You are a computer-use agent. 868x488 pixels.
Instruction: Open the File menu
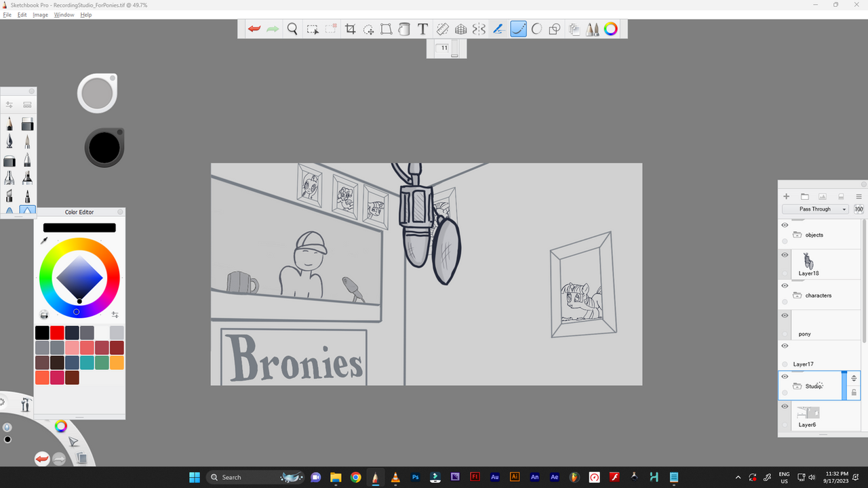[7, 14]
